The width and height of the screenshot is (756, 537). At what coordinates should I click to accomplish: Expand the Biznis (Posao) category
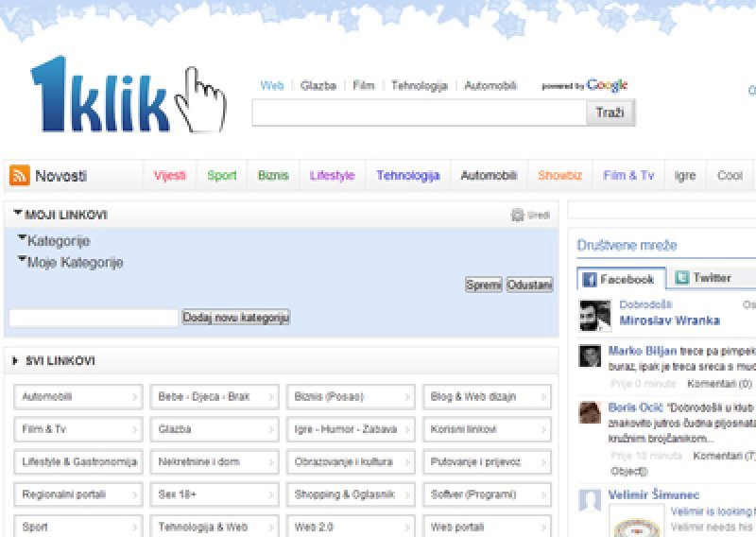(x=351, y=396)
